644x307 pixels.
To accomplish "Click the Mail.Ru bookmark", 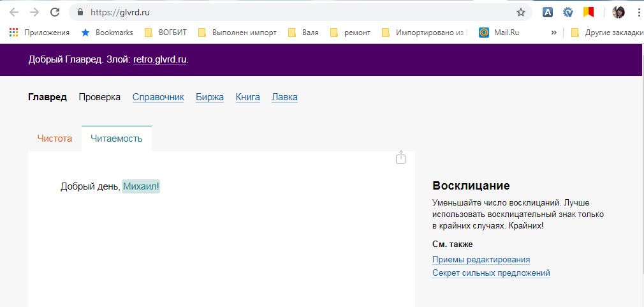I will point(500,33).
